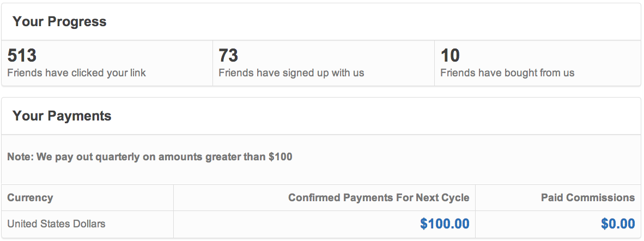Image resolution: width=644 pixels, height=241 pixels.
Task: Select the Your Payments heading
Action: (62, 116)
